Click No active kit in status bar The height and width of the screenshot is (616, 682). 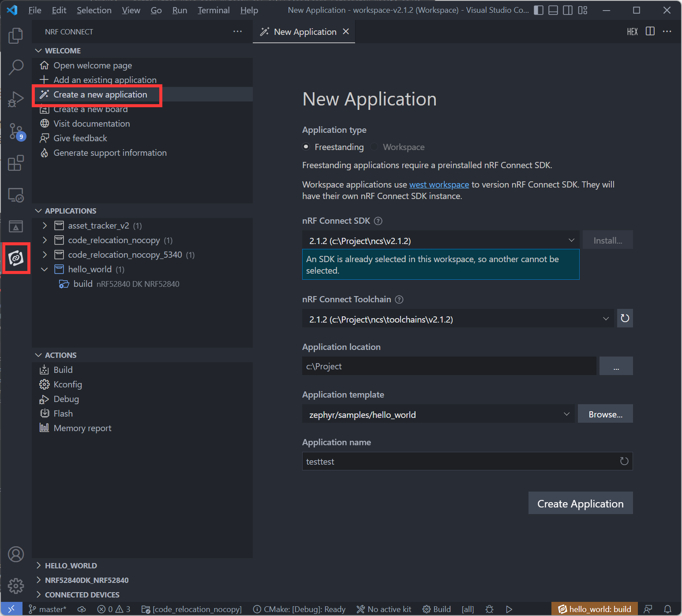pyautogui.click(x=384, y=609)
